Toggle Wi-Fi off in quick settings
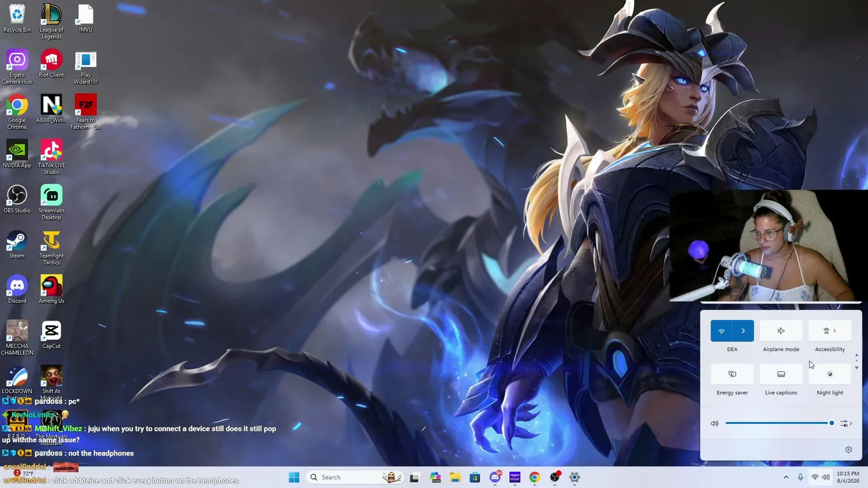 [722, 331]
